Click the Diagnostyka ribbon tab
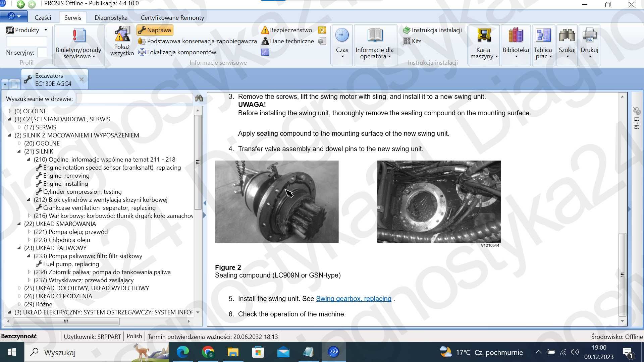 point(111,17)
